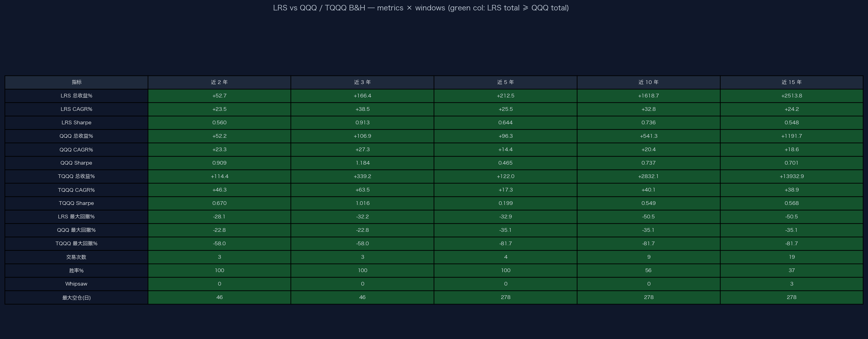Click the trade count cell '19'
This screenshot has width=868, height=339.
[x=791, y=257]
